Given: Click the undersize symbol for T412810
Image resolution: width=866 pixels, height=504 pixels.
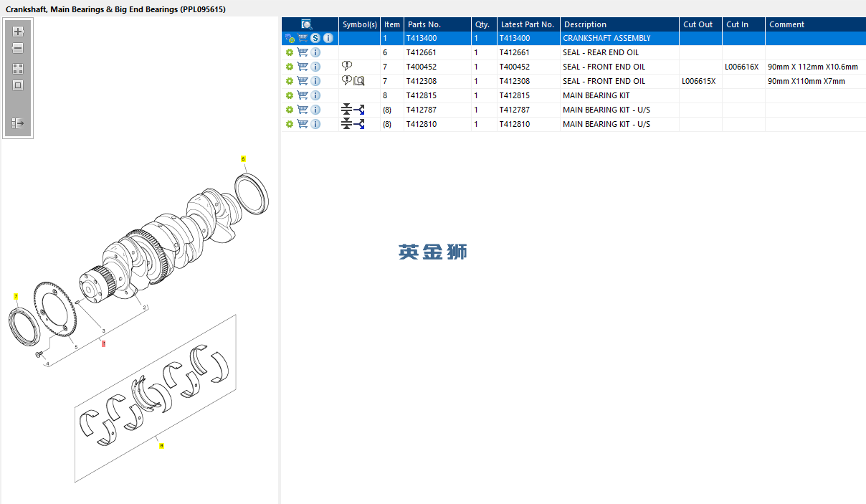Looking at the screenshot, I should [x=347, y=124].
